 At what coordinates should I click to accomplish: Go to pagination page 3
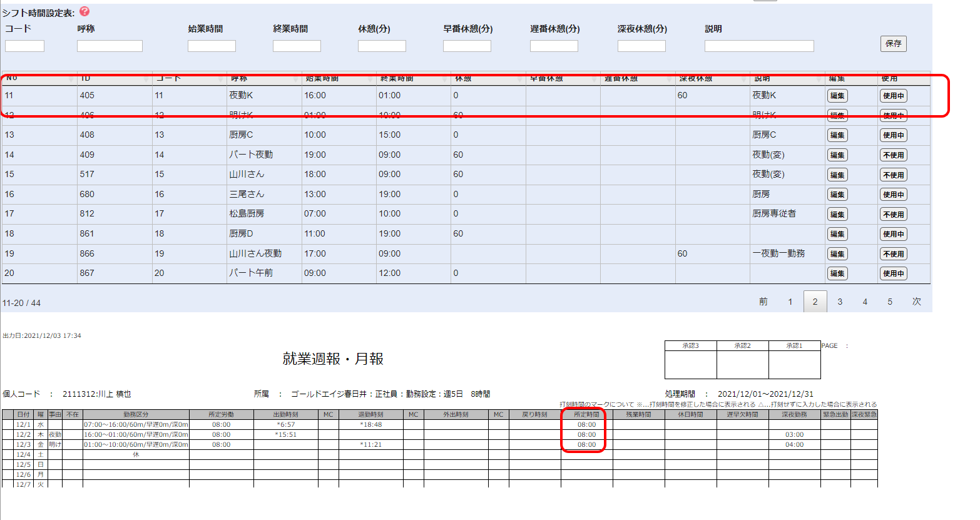(840, 302)
